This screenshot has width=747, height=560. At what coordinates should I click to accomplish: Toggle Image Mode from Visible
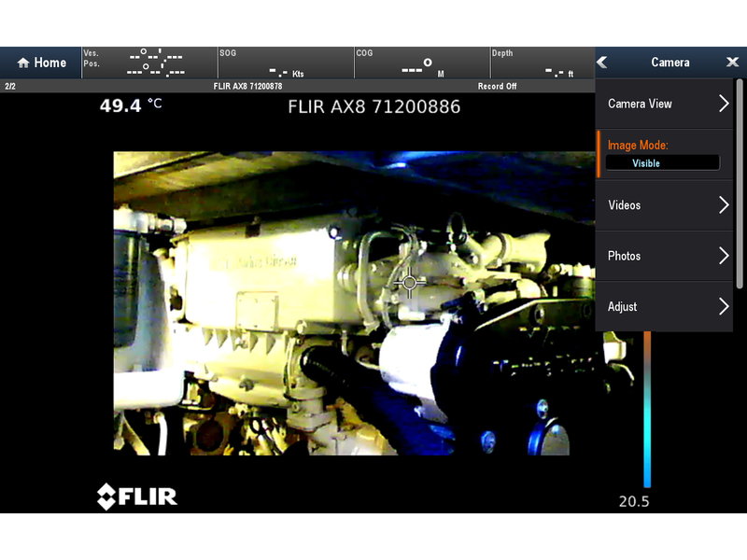click(x=662, y=163)
